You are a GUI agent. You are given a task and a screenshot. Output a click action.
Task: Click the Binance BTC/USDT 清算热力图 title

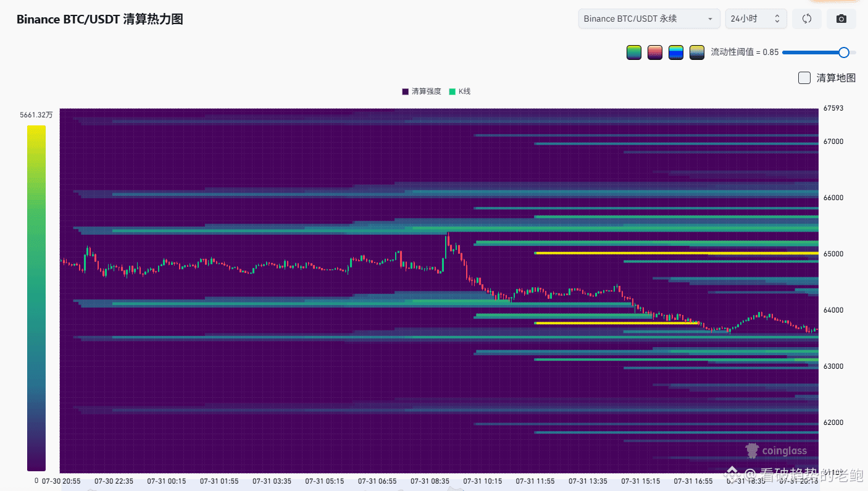point(100,19)
